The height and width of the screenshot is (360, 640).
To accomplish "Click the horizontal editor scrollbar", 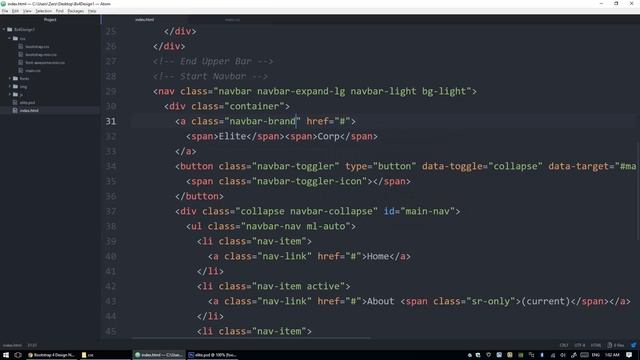I will tap(251, 338).
